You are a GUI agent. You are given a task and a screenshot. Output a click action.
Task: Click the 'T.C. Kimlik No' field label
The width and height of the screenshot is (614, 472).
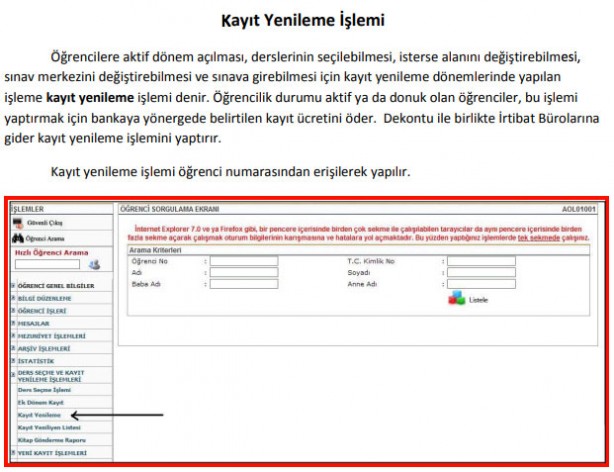(371, 261)
